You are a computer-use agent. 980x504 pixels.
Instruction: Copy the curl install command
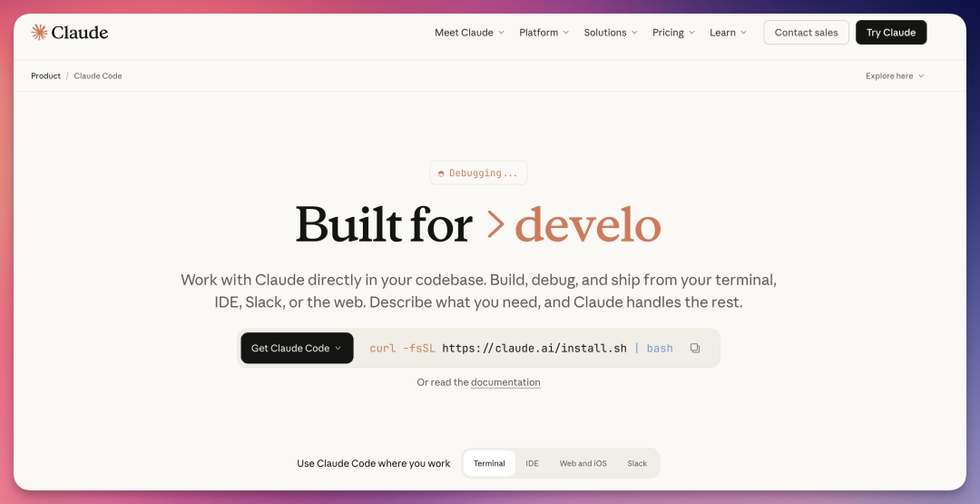pos(695,348)
